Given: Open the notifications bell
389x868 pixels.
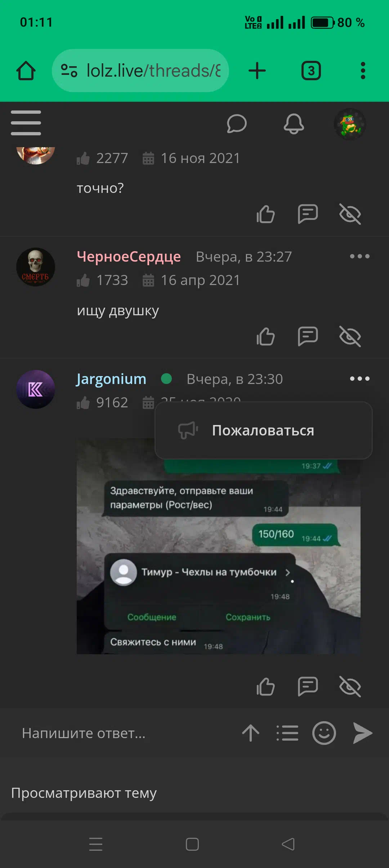Looking at the screenshot, I should 294,124.
